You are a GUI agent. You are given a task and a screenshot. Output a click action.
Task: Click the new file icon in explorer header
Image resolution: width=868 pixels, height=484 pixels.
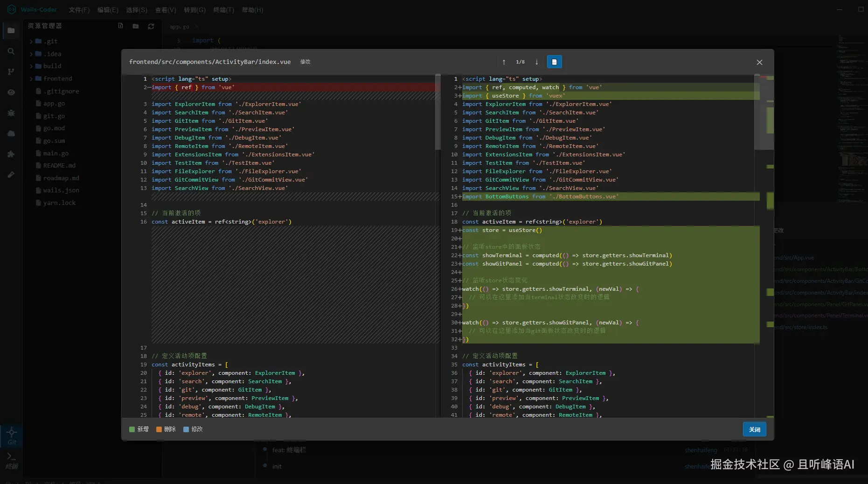tap(121, 26)
